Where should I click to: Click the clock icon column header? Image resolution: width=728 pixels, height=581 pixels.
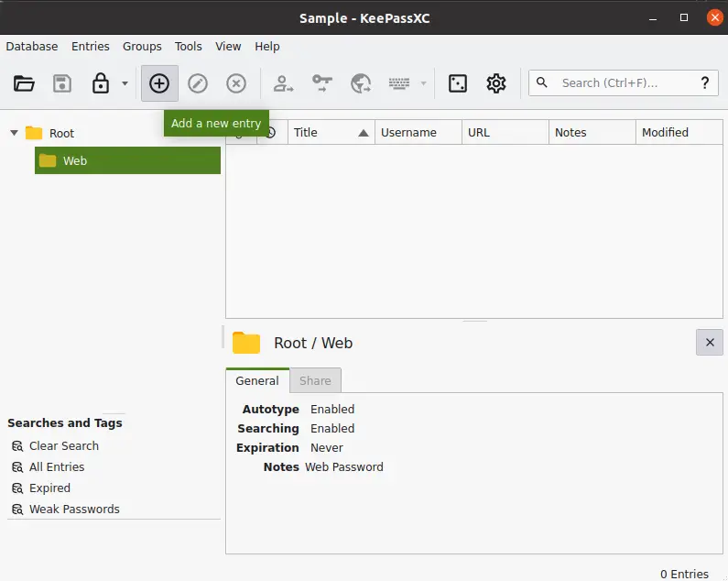(x=273, y=134)
